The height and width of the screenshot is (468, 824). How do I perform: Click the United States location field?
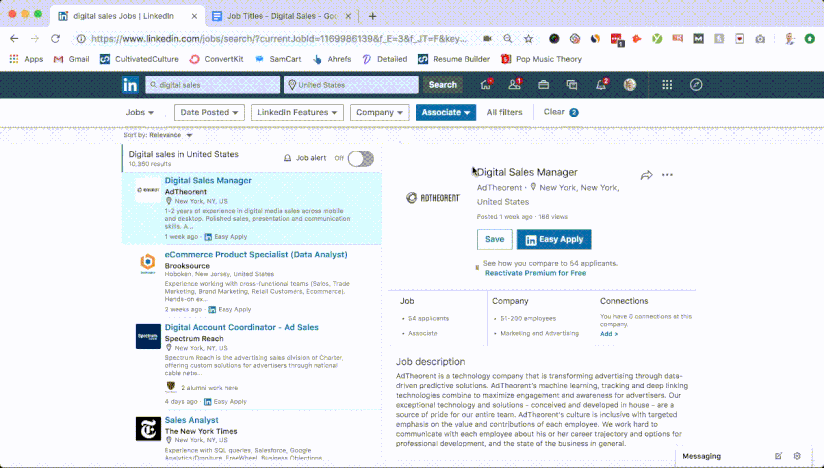coord(352,85)
